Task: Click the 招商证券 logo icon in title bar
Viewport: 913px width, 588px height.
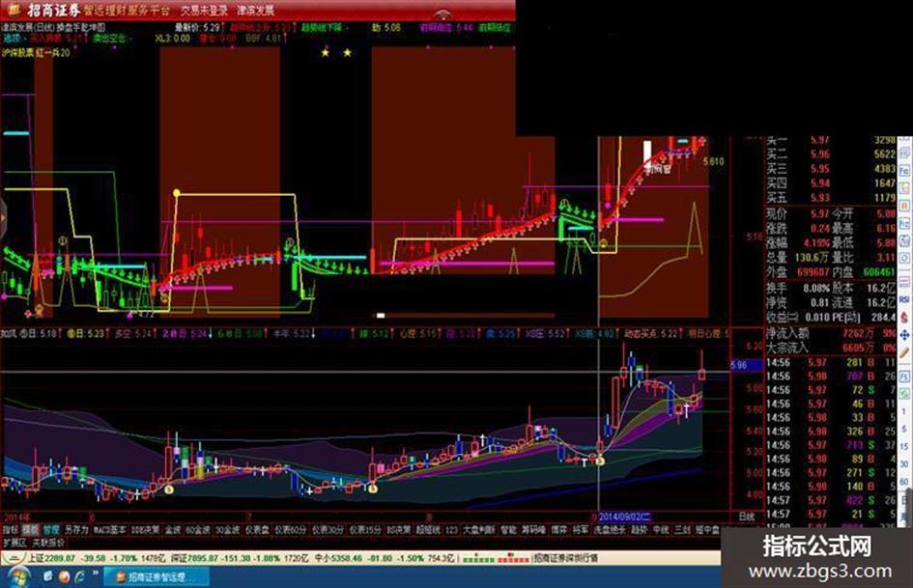Action: click(x=13, y=10)
